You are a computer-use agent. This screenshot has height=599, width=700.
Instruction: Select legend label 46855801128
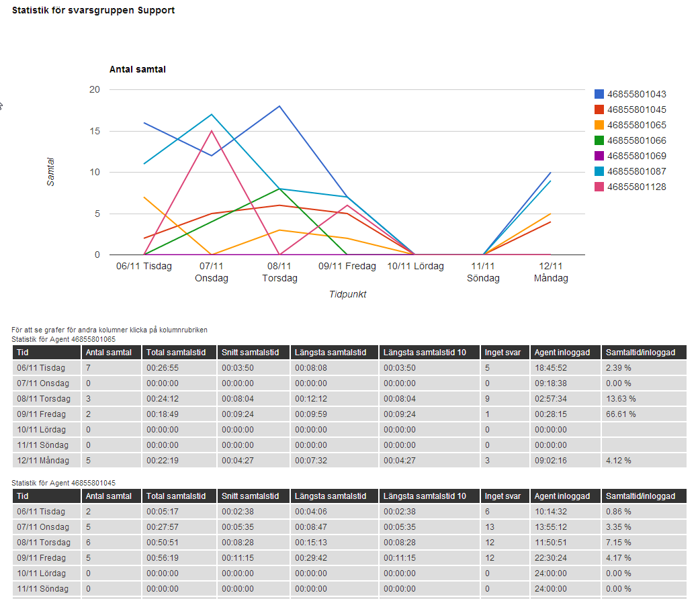pos(637,187)
